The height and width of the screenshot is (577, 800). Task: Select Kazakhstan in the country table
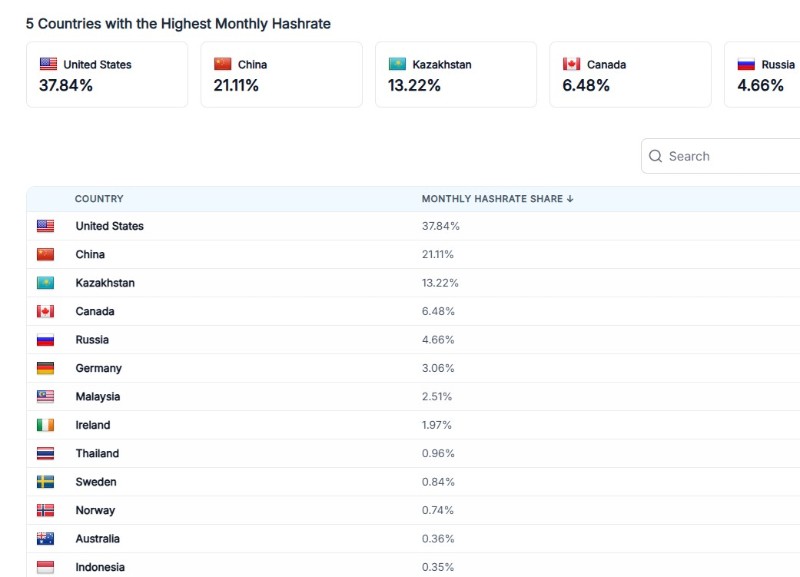105,283
